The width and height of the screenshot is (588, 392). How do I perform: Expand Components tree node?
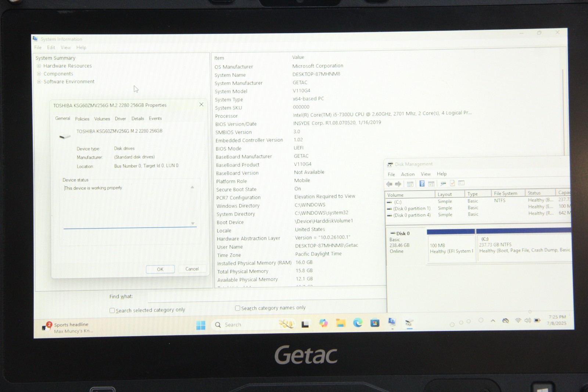[39, 74]
